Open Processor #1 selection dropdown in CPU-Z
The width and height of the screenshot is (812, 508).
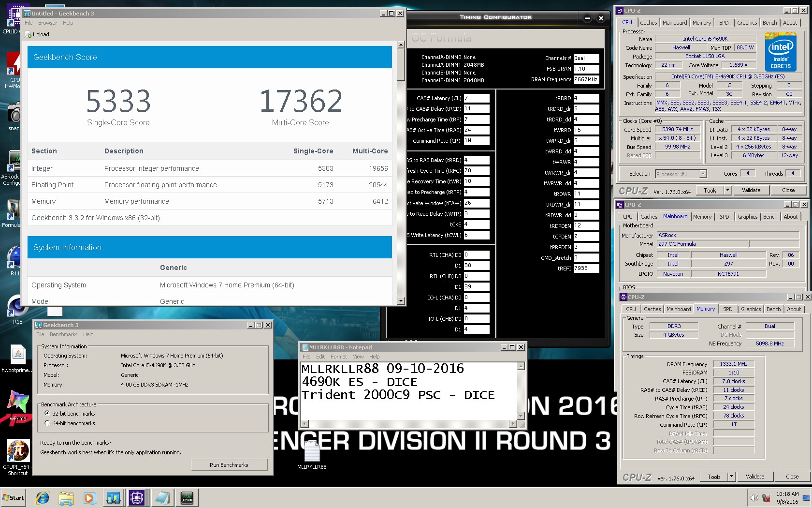(x=681, y=174)
